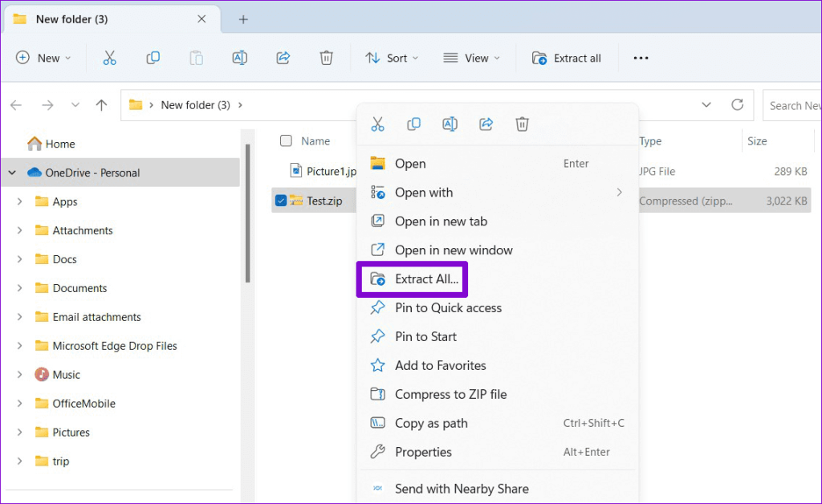Click Copy icon in the context menu
The height and width of the screenshot is (504, 822).
(413, 124)
